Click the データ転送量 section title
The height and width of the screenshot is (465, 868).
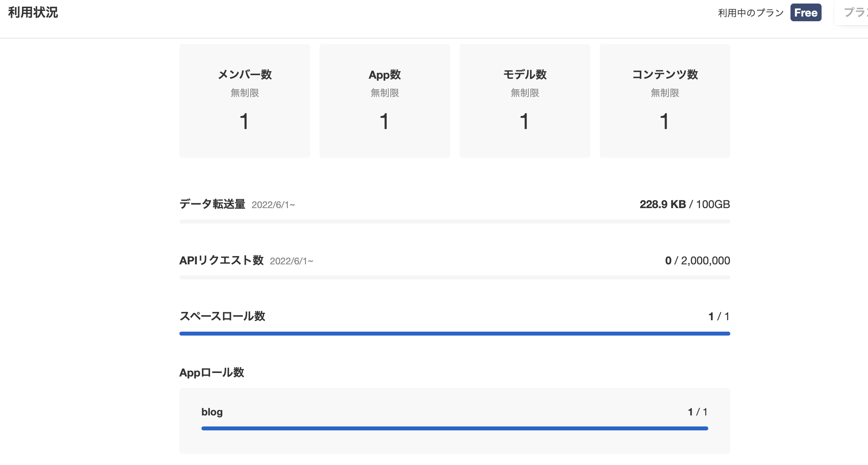[212, 204]
